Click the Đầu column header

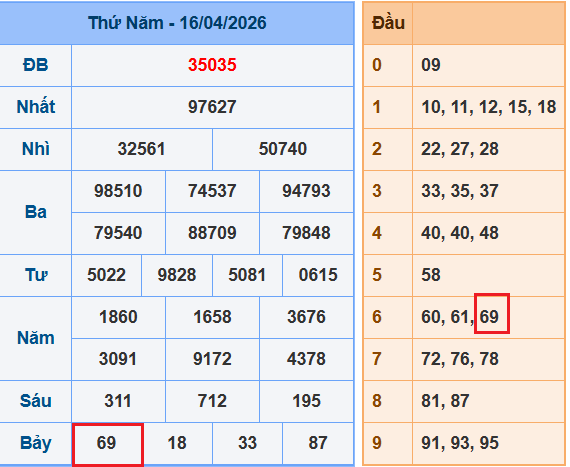click(388, 23)
